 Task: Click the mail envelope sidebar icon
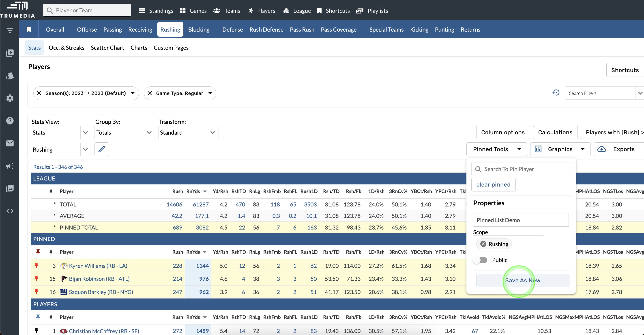(x=10, y=143)
